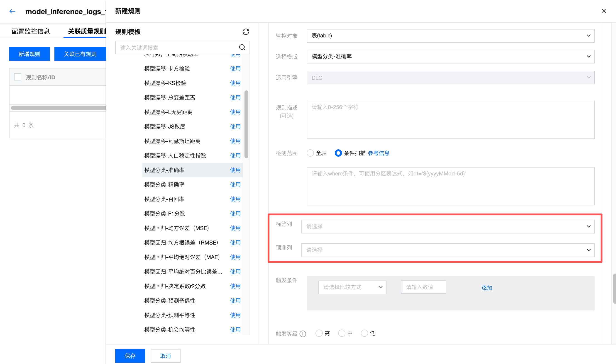Expand the prediction column dropdown
616x364 pixels.
point(447,250)
